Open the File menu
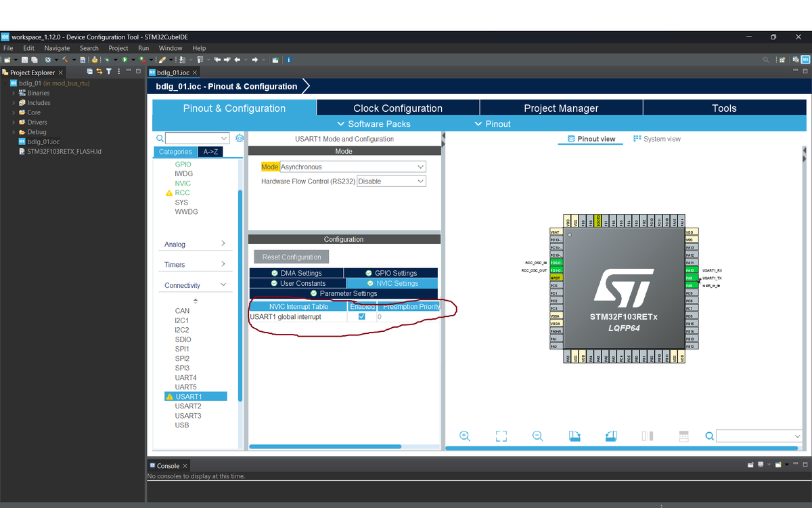Image resolution: width=812 pixels, height=508 pixels. click(x=9, y=48)
